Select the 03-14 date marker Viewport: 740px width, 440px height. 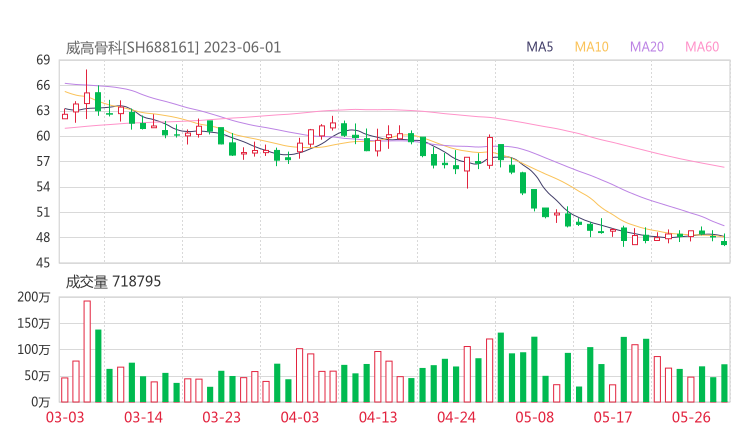[x=144, y=417]
